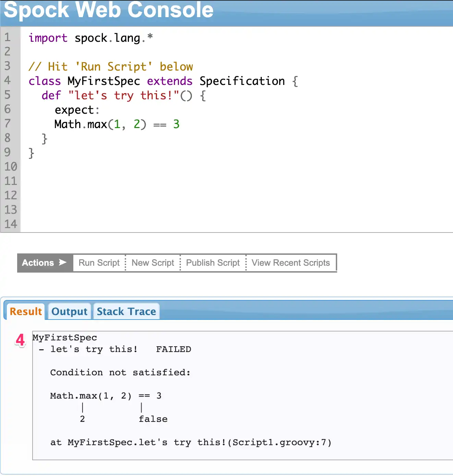The height and width of the screenshot is (476, 453).
Task: Click line number 14 in the gutter
Action: [x=11, y=224]
